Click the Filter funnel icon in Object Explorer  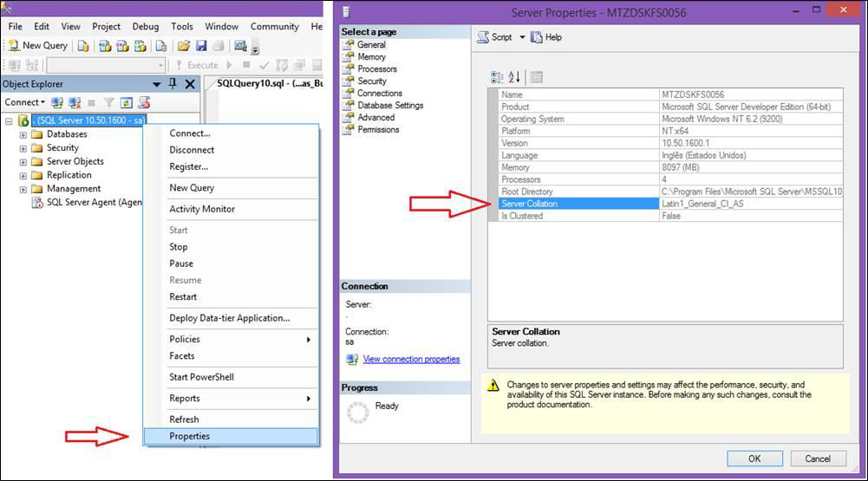109,102
